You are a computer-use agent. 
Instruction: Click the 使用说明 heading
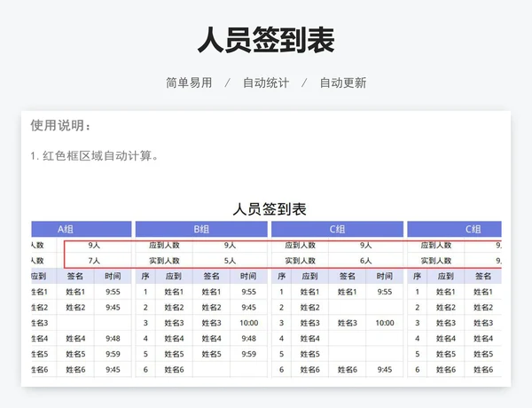coord(60,125)
